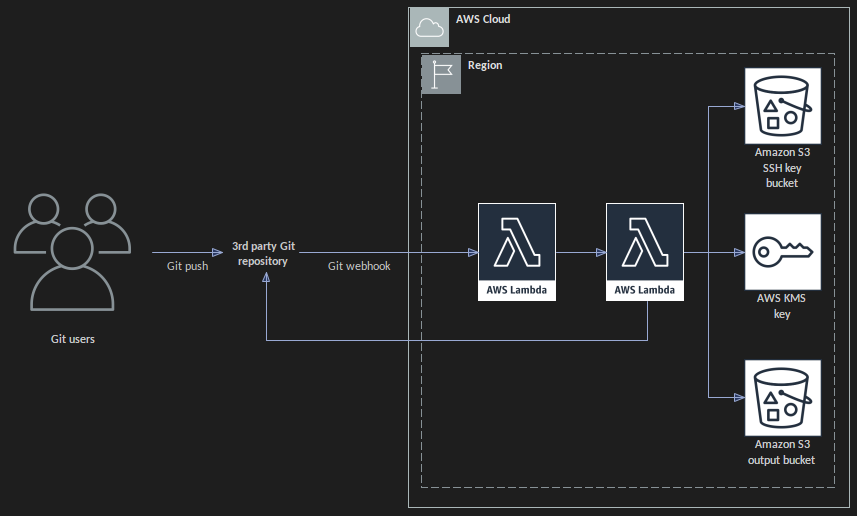Click the Amazon S3 SSH key bucket caption
The width and height of the screenshot is (857, 516).
pyautogui.click(x=782, y=168)
